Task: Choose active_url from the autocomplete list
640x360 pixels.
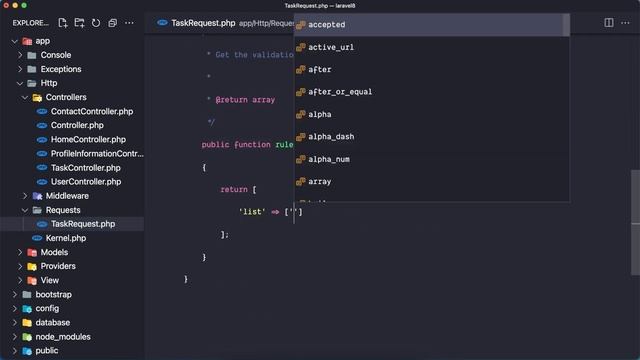Action: coord(432,47)
